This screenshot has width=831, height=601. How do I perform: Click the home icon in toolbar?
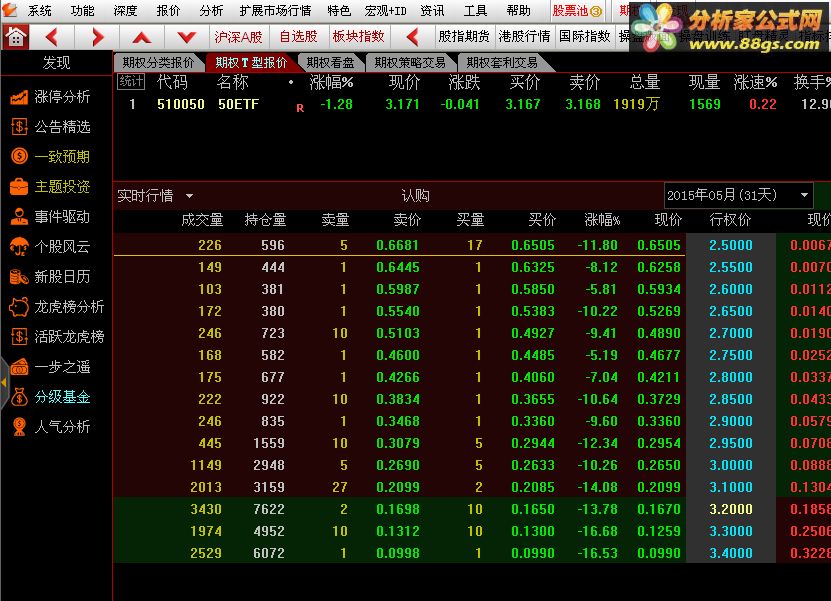point(15,37)
